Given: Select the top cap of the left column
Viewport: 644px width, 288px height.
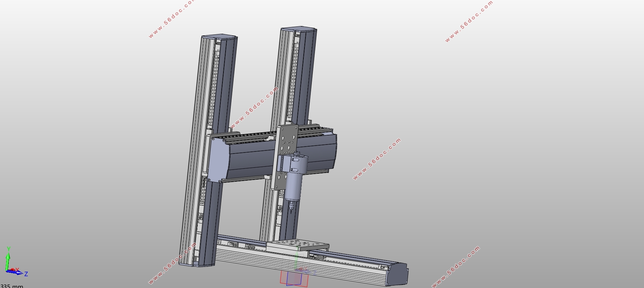Looking at the screenshot, I should point(220,36).
